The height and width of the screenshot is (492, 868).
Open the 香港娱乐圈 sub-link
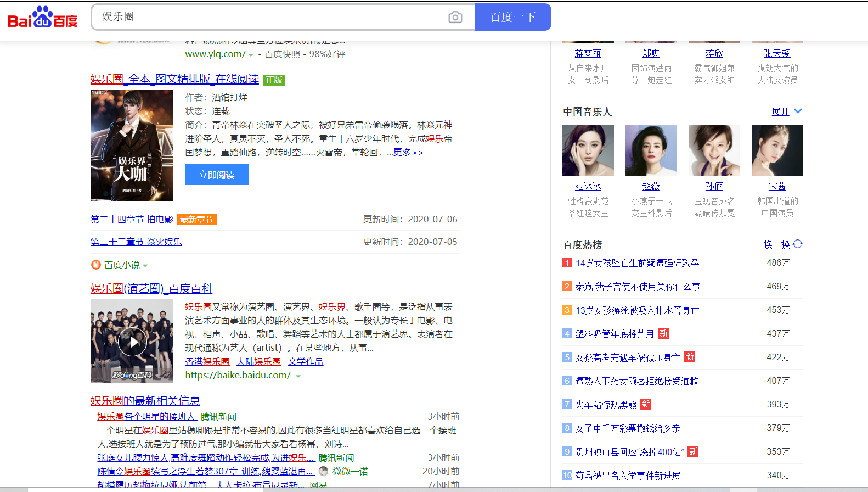pos(207,361)
